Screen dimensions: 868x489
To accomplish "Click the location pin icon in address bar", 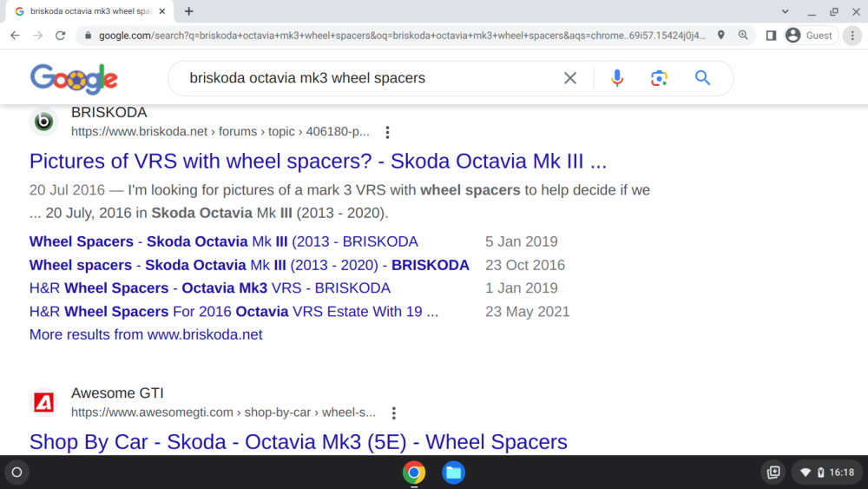I will 720,36.
